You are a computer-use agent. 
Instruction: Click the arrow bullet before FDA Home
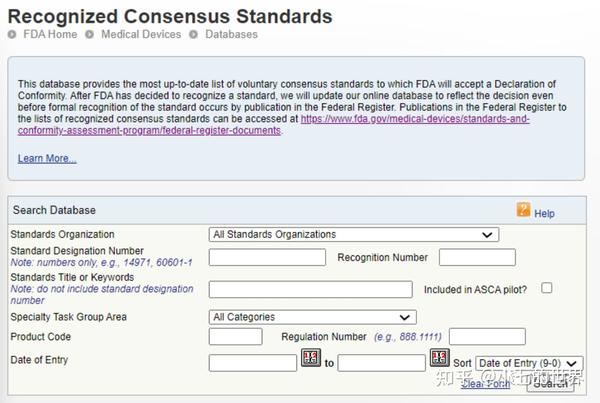click(x=13, y=34)
